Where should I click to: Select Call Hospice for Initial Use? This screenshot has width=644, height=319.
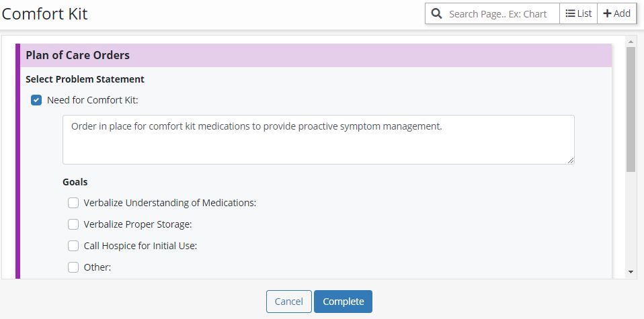(x=73, y=246)
